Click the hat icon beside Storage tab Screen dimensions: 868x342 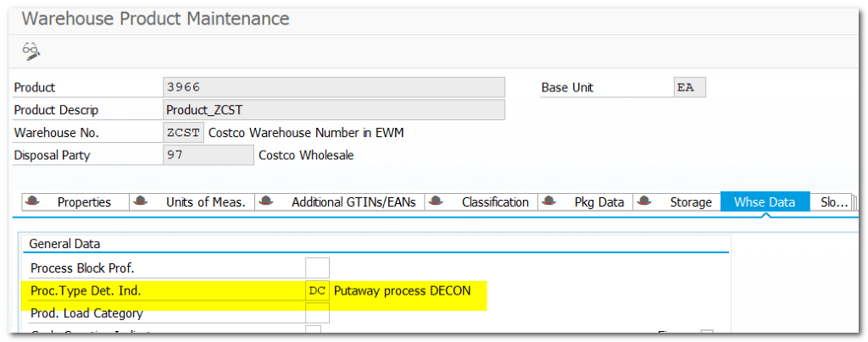[x=646, y=201]
